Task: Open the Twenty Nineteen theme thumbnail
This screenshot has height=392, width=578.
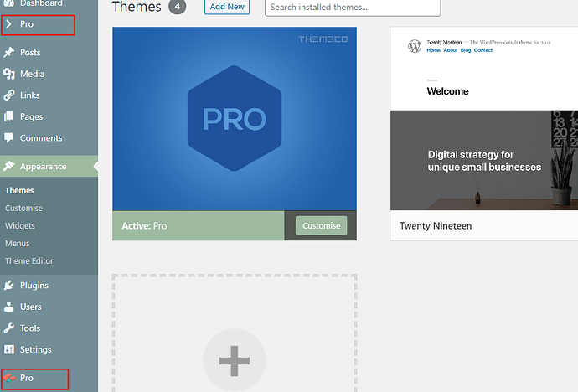Action: pyautogui.click(x=484, y=119)
